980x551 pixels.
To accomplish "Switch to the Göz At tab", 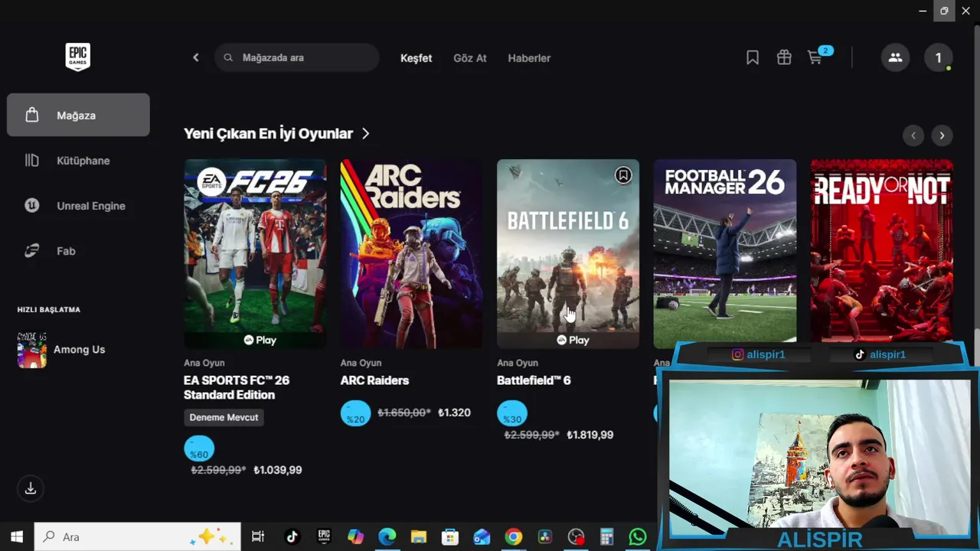I will tap(470, 58).
